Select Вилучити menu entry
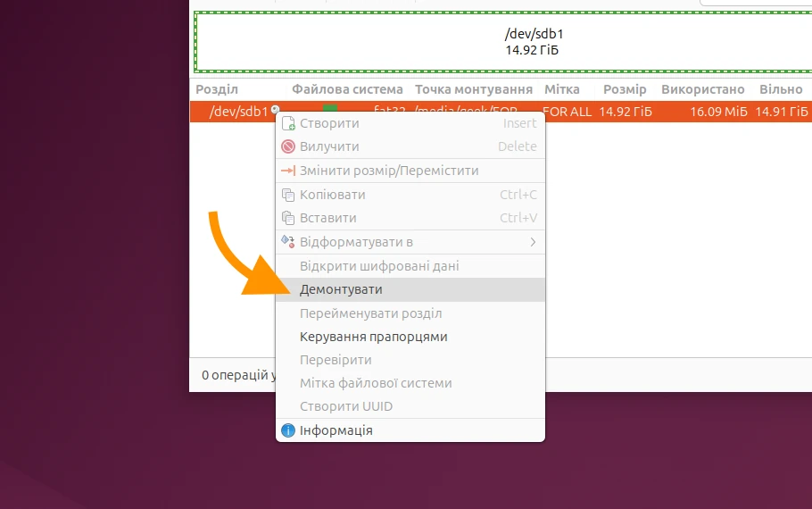This screenshot has height=509, width=812. coord(410,146)
